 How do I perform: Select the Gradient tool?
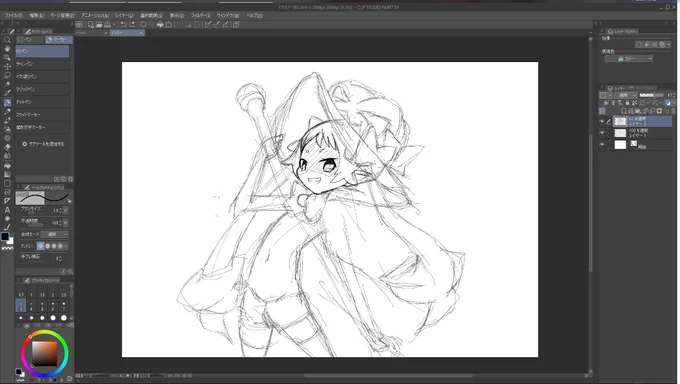point(7,174)
